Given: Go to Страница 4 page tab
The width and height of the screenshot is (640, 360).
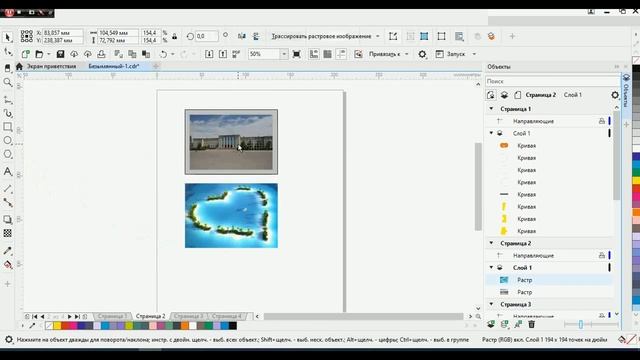Looking at the screenshot, I should coord(227,316).
